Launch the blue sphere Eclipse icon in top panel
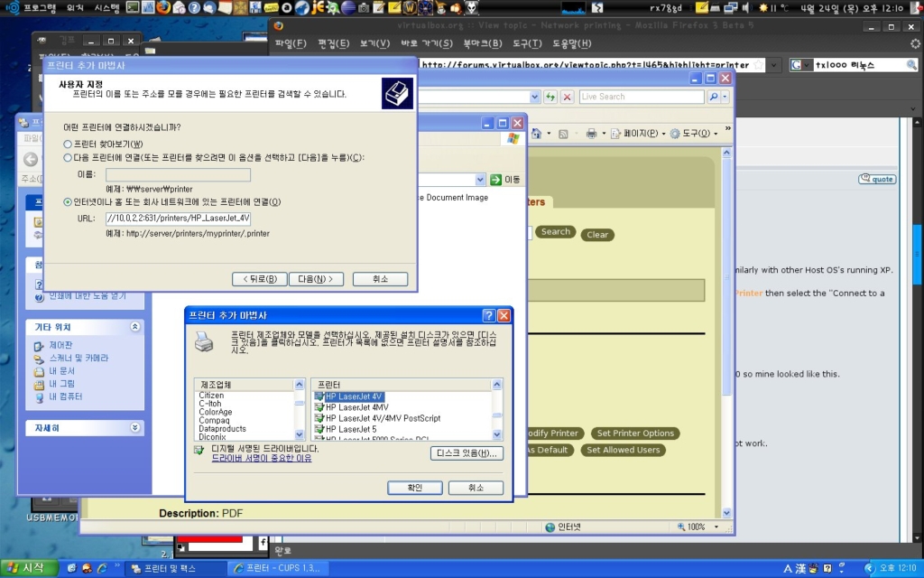 pos(347,7)
